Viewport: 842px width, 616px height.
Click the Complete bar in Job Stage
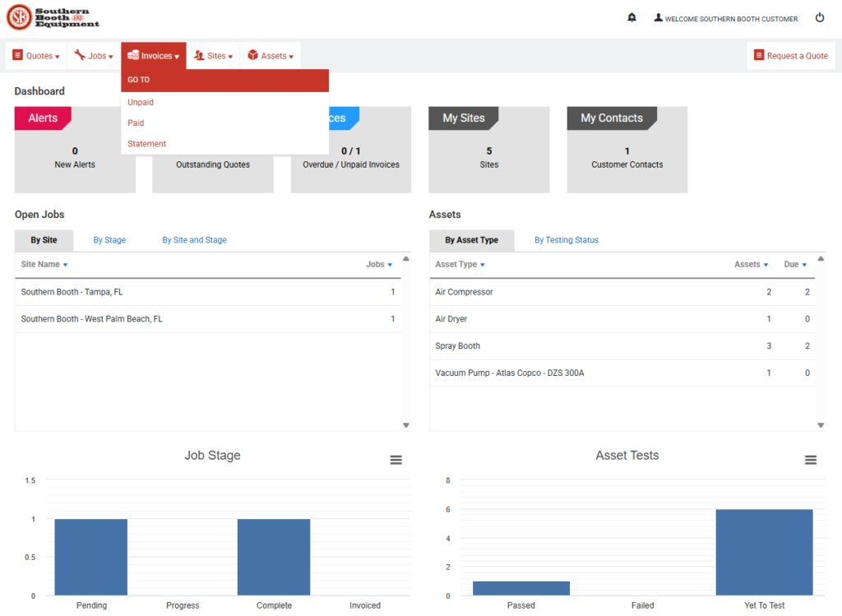[x=274, y=557]
